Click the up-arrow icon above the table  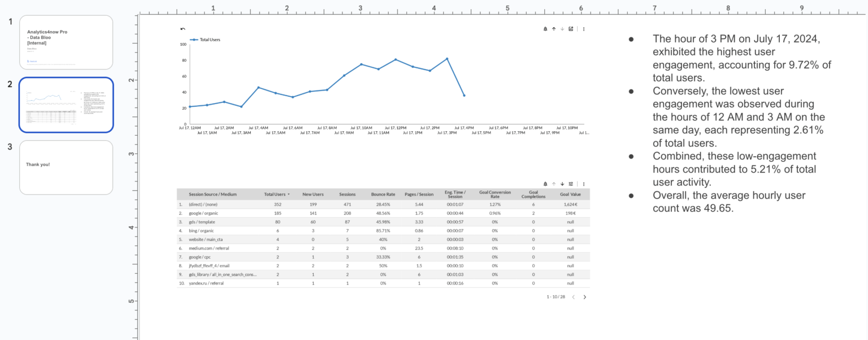tap(554, 184)
